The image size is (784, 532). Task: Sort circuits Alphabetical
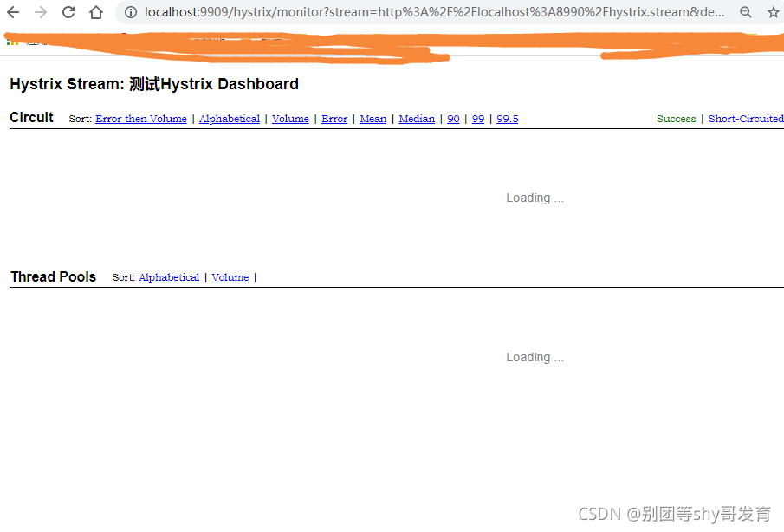tap(230, 119)
